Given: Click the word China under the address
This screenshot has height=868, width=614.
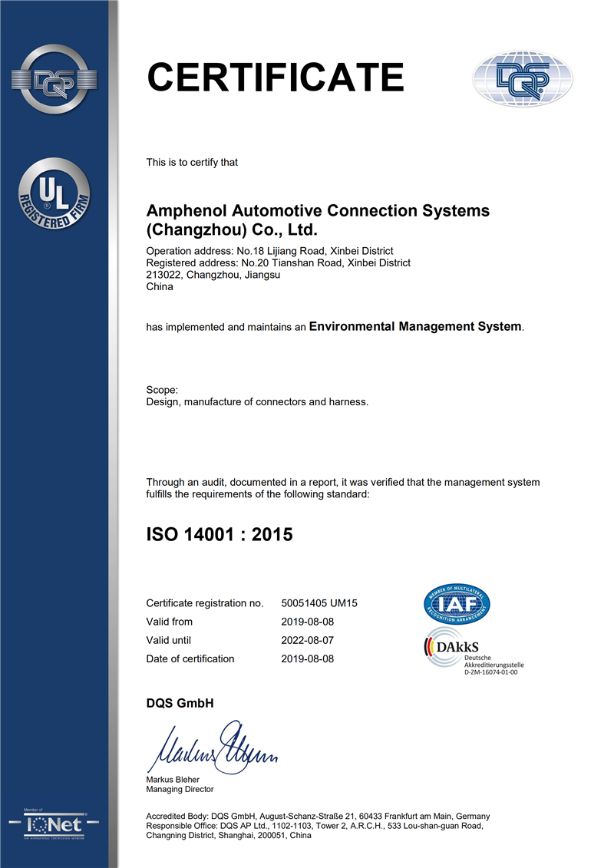Looking at the screenshot, I should click(x=160, y=287).
